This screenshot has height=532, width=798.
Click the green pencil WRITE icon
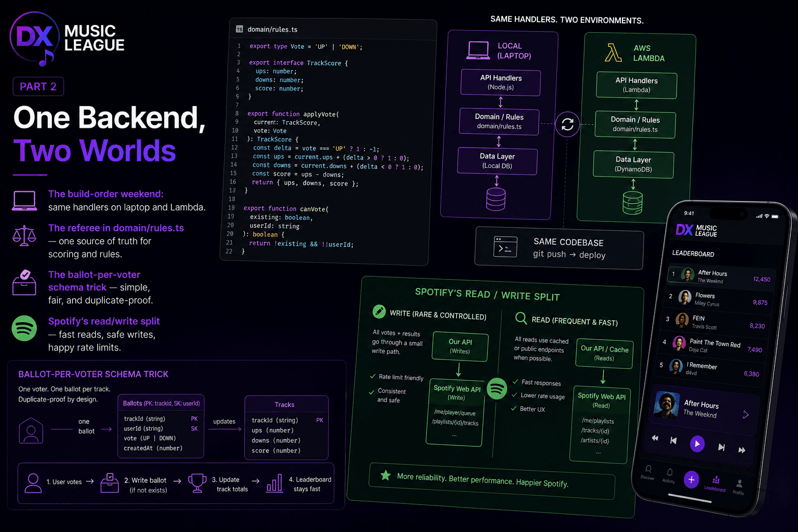tap(379, 312)
